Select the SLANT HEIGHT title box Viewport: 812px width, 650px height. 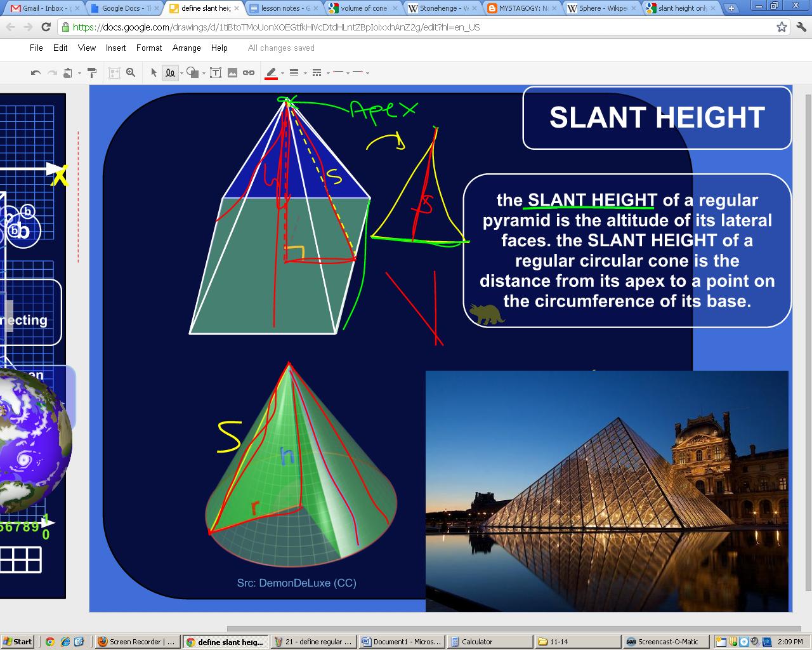(x=657, y=118)
